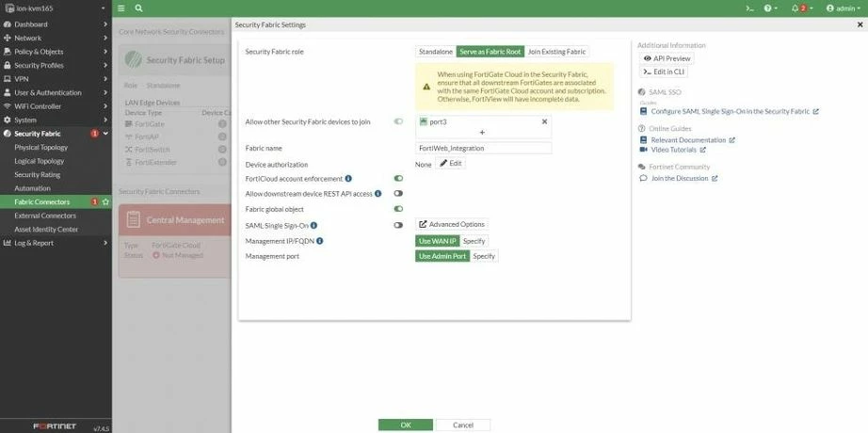Image resolution: width=868 pixels, height=433 pixels.
Task: Toggle FortiCloud account enforcement
Action: (398, 178)
